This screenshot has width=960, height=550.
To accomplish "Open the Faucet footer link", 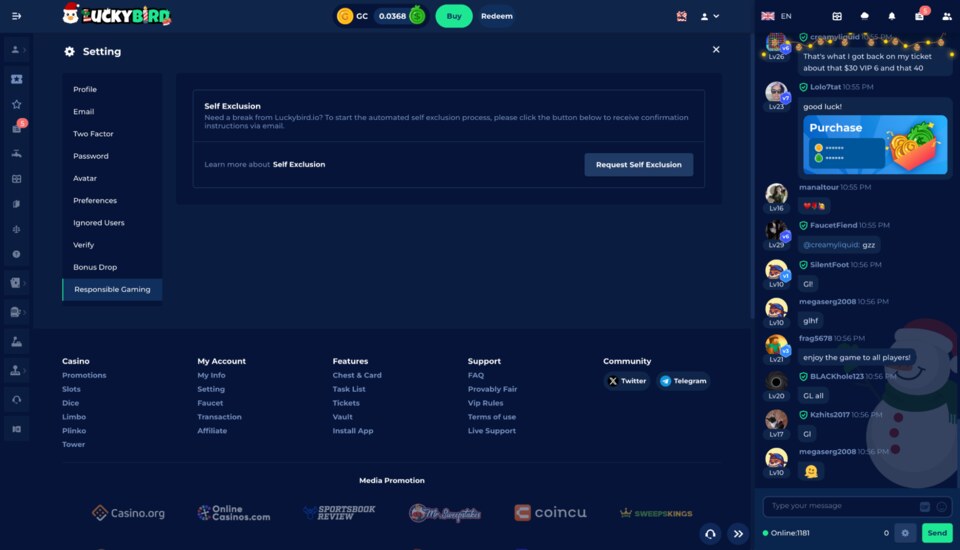I will 210,403.
